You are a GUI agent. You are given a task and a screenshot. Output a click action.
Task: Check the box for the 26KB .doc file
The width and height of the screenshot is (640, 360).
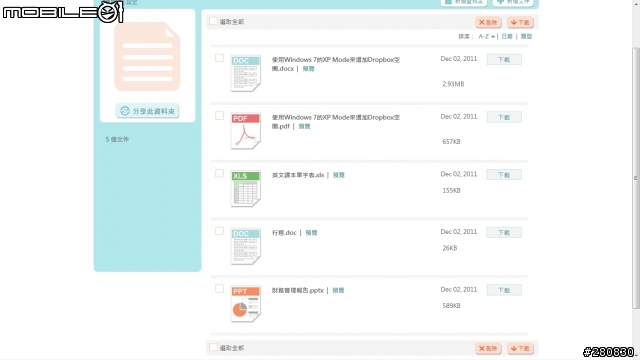[x=219, y=231]
